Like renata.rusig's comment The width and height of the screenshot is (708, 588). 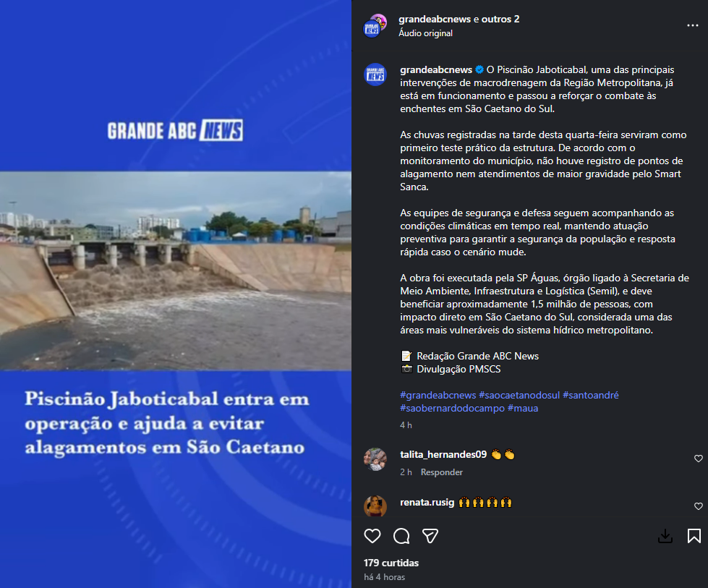[x=698, y=506]
